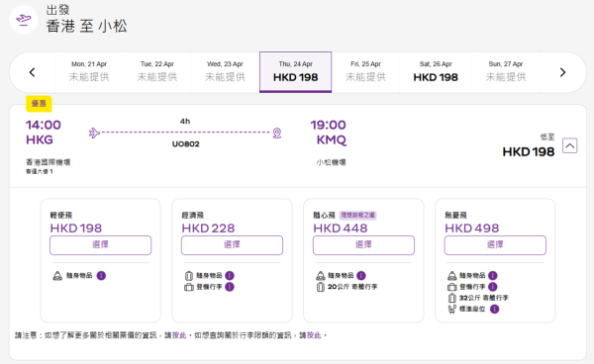Open 登機行李 info icon in 無憂飛 card
Viewport: 594px width, 364px height.
493,287
